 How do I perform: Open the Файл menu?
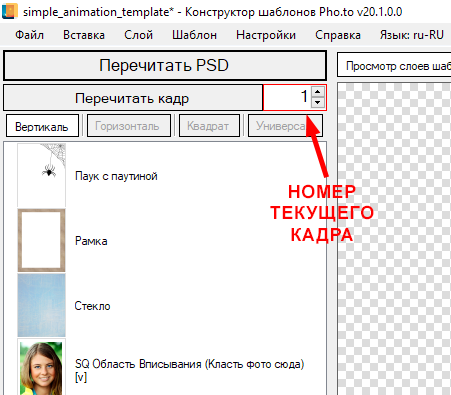coord(29,35)
